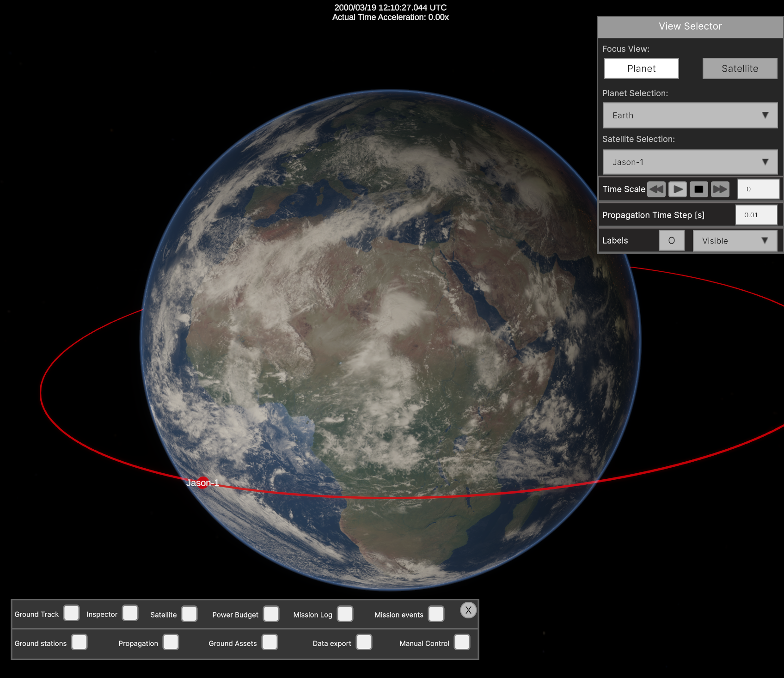Click the Jason-1 satellite red marker

point(202,483)
